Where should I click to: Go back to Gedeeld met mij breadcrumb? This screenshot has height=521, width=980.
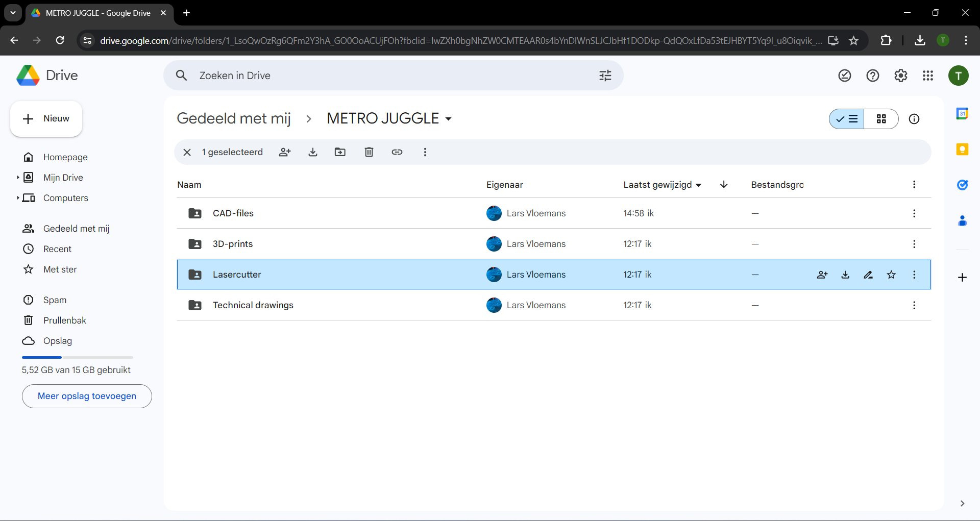(234, 118)
